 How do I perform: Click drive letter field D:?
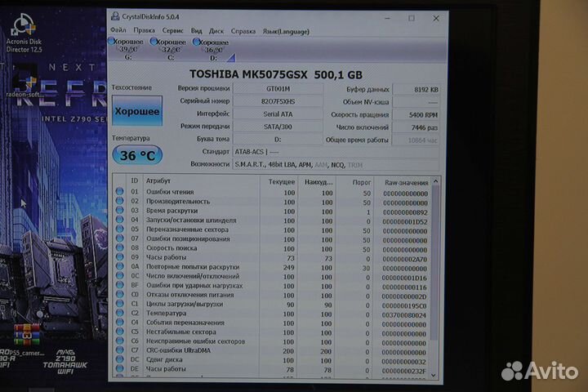point(278,139)
